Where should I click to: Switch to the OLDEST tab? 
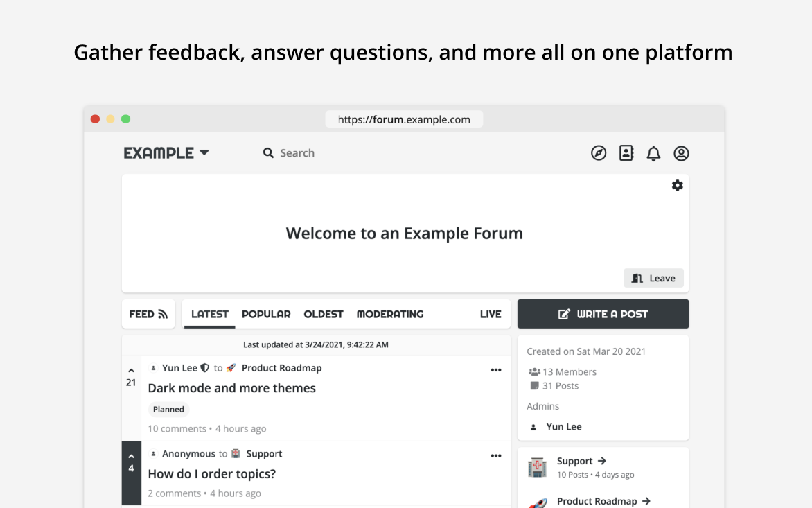324,314
